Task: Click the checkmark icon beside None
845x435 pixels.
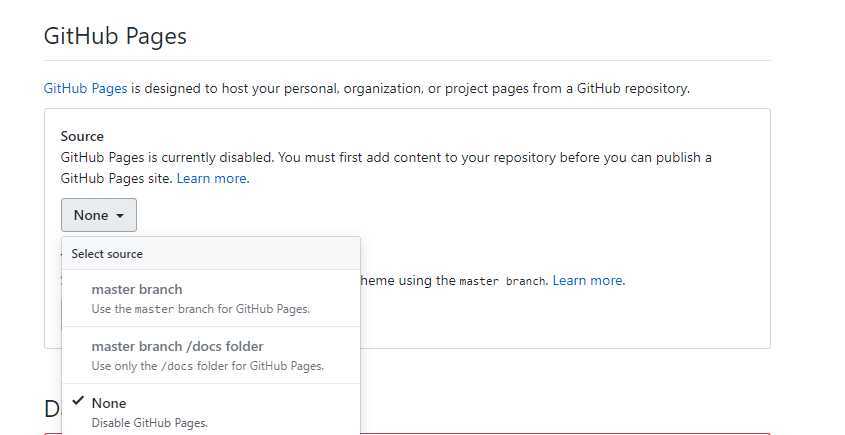Action: (79, 401)
